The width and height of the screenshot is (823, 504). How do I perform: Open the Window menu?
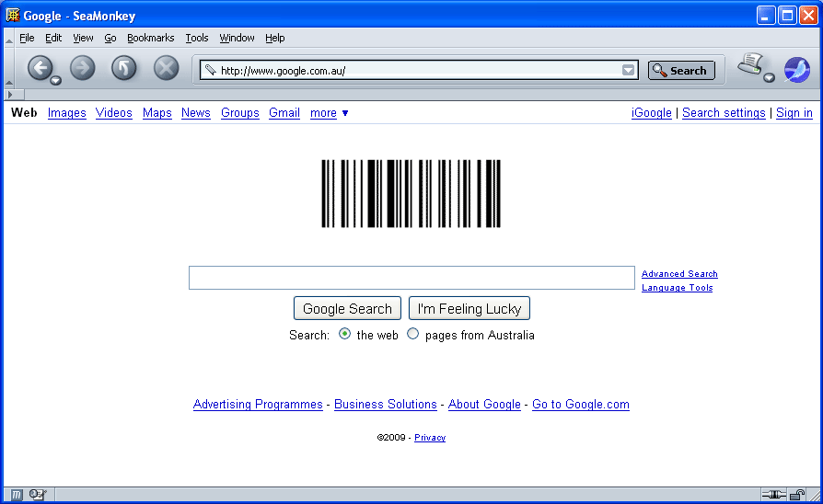click(x=237, y=38)
